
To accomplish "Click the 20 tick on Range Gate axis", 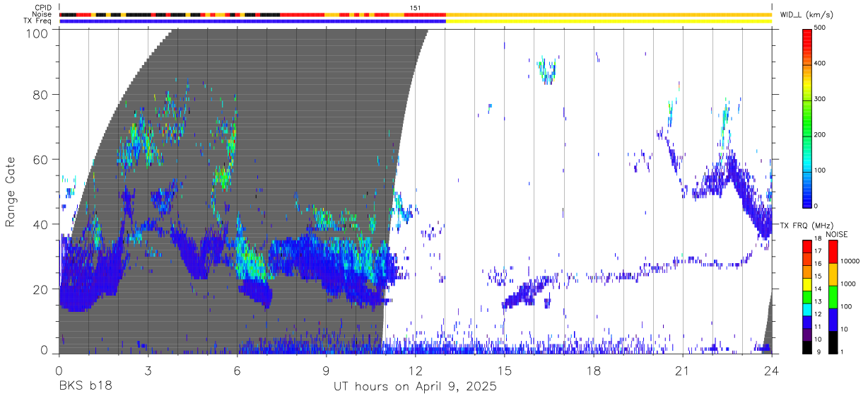I will pos(42,289).
